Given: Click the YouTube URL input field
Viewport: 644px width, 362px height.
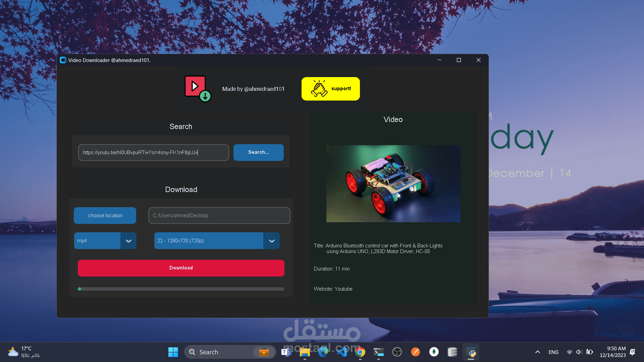Looking at the screenshot, I should [x=153, y=153].
